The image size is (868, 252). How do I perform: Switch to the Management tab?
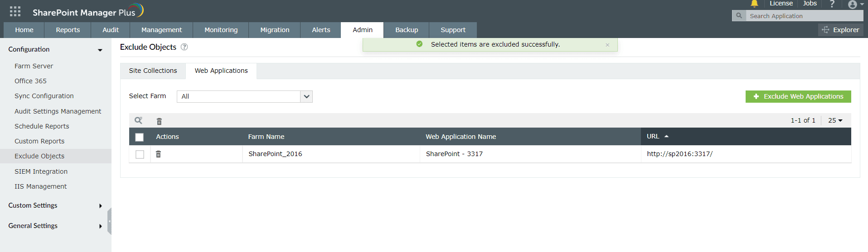tap(161, 30)
